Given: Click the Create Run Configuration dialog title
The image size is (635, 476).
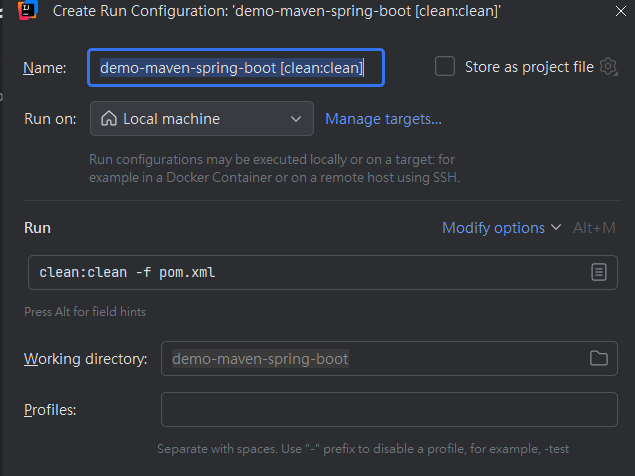Looking at the screenshot, I should [x=276, y=10].
